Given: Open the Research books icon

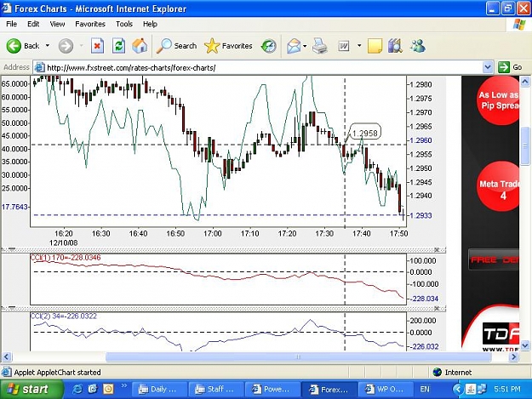Looking at the screenshot, I should pyautogui.click(x=395, y=46).
